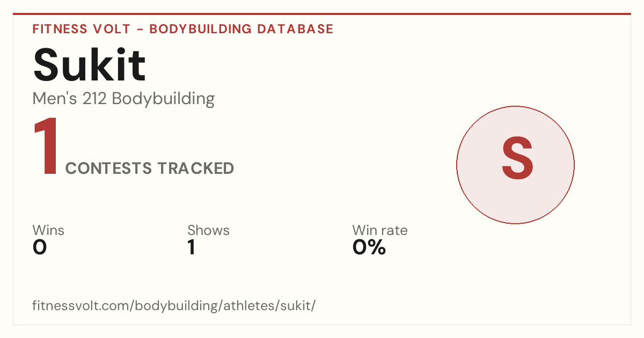The width and height of the screenshot is (644, 338).
Task: Click the number 212 in the division line
Action: pyautogui.click(x=95, y=99)
